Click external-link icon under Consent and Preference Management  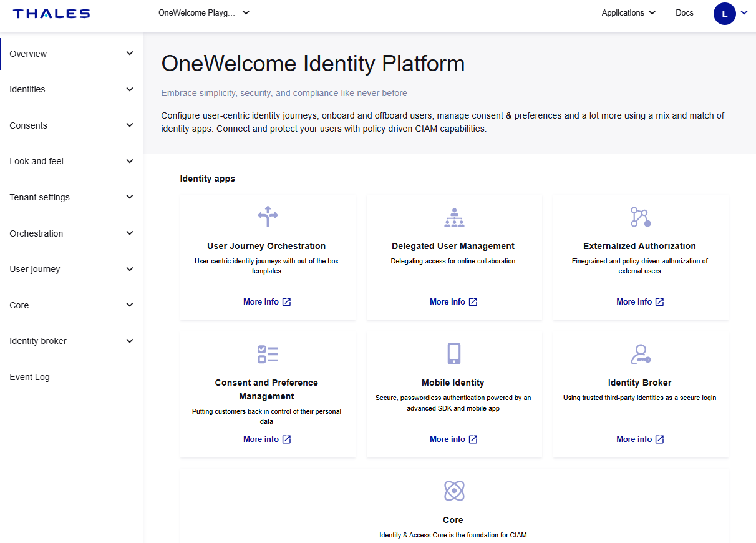pos(286,439)
